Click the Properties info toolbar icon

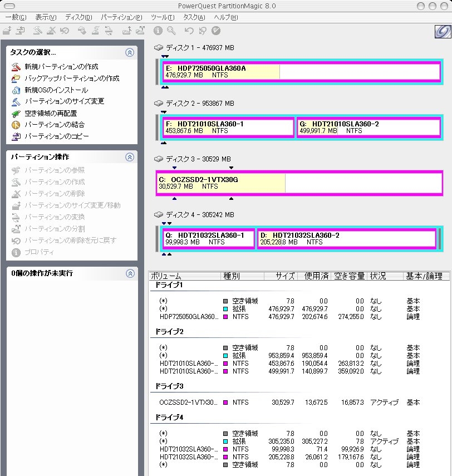pos(158,31)
